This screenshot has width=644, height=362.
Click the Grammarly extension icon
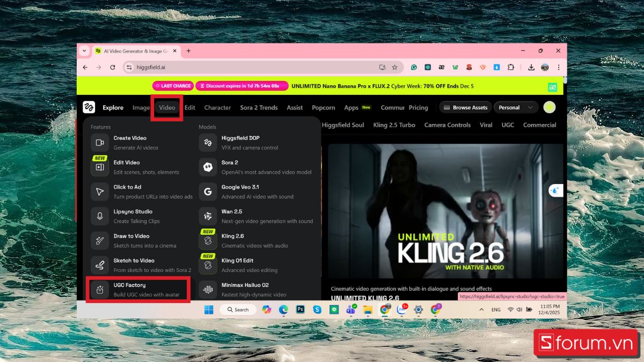tap(414, 67)
